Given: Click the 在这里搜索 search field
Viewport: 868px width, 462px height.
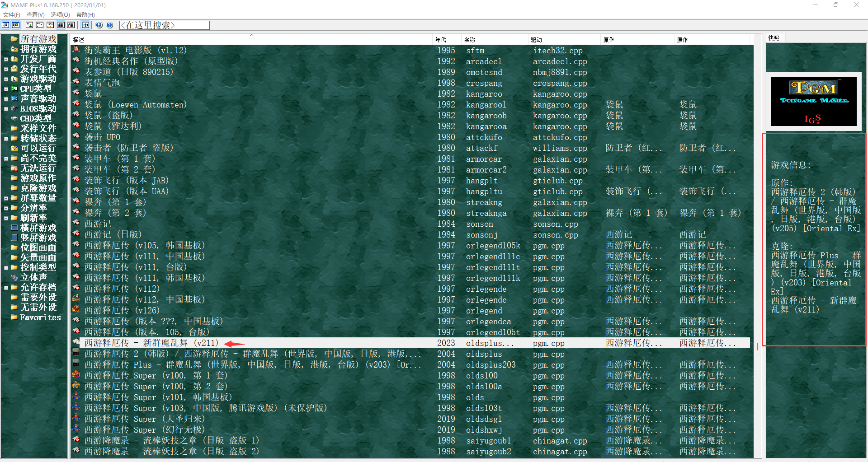Looking at the screenshot, I should (164, 25).
